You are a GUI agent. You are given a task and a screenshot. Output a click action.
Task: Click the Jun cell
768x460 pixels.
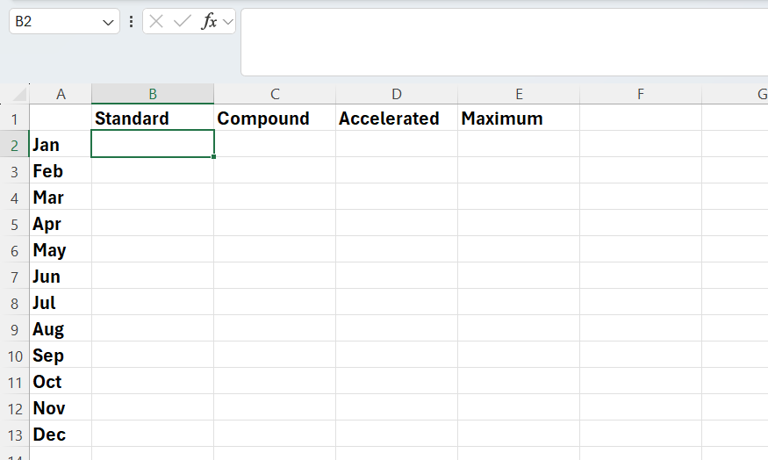pos(61,276)
